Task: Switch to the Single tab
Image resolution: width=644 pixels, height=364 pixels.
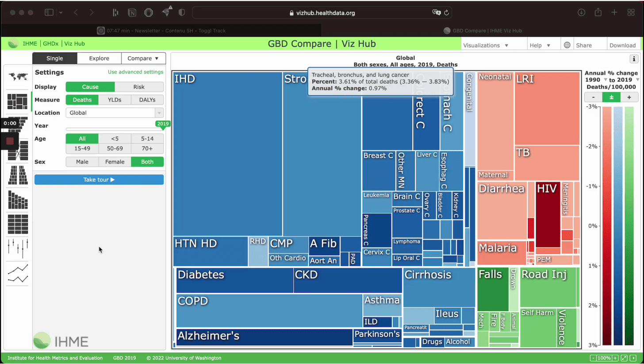Action: 55,58
